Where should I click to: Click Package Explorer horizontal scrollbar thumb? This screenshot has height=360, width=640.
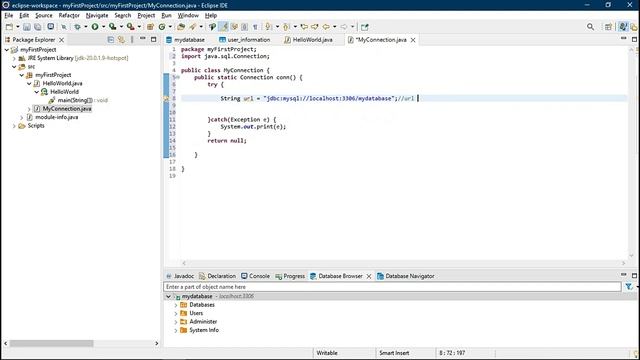pyautogui.click(x=51, y=344)
